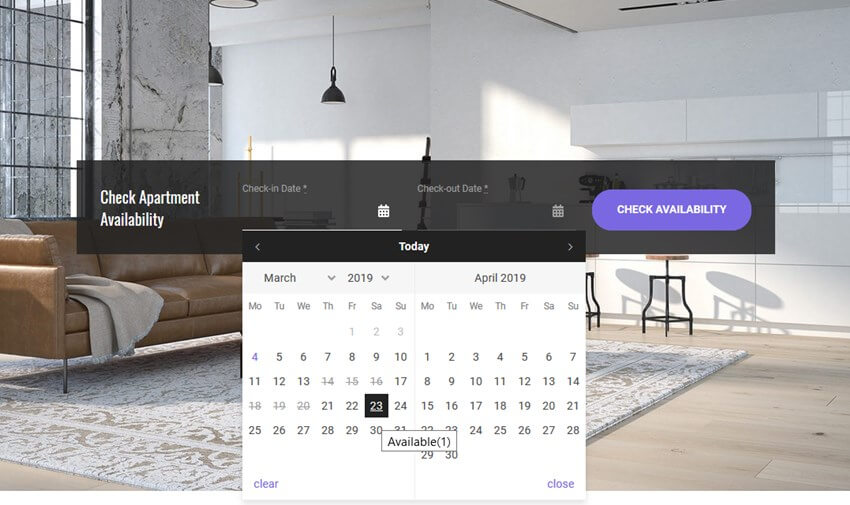Click the Check-out Date input field
Image resolution: width=850 pixels, height=505 pixels.
pyautogui.click(x=491, y=211)
